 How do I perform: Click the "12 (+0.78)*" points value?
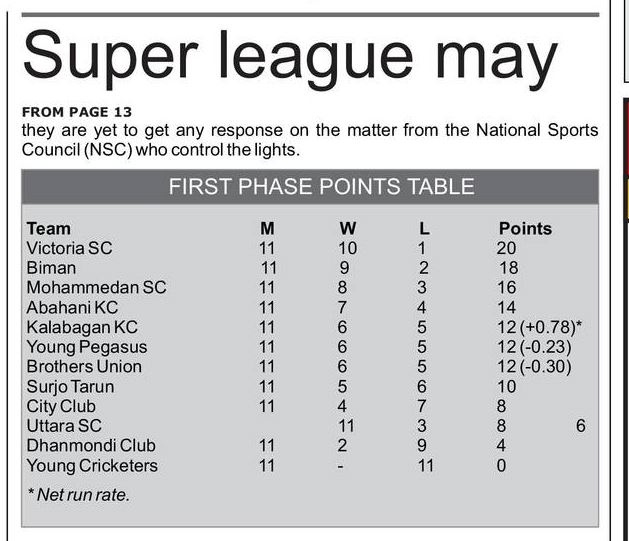[x=540, y=327]
